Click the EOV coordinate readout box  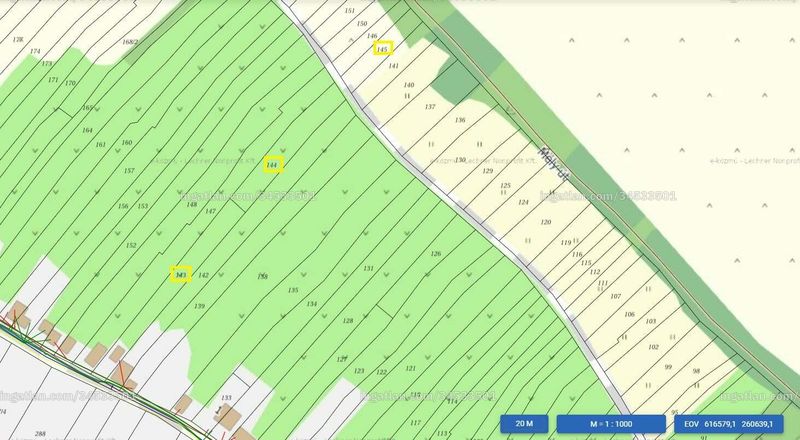[x=729, y=424]
